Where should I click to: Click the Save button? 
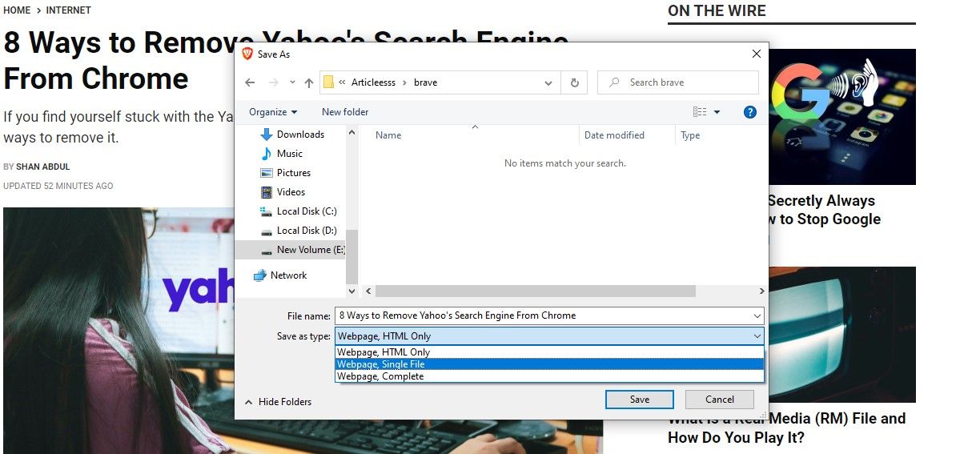[640, 400]
